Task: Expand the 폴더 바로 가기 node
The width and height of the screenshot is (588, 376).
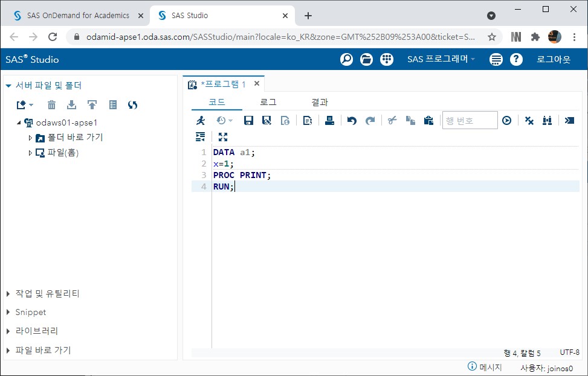Action: [30, 138]
